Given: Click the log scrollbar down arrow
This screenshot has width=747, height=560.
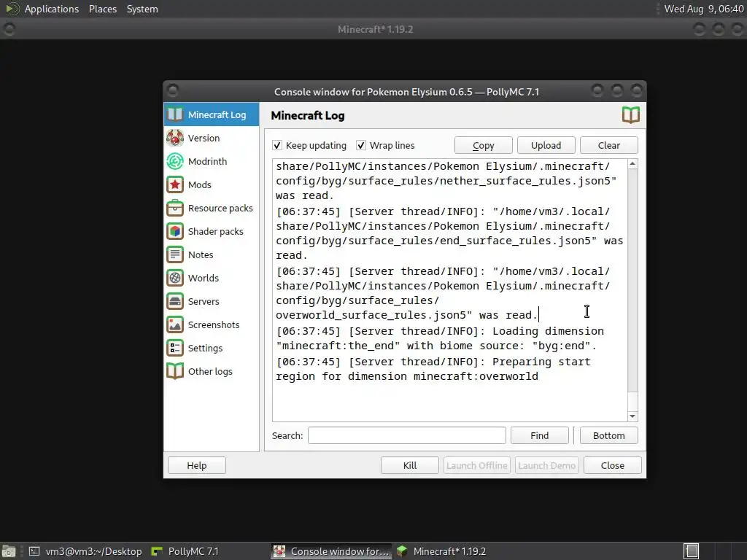Looking at the screenshot, I should click(x=632, y=416).
